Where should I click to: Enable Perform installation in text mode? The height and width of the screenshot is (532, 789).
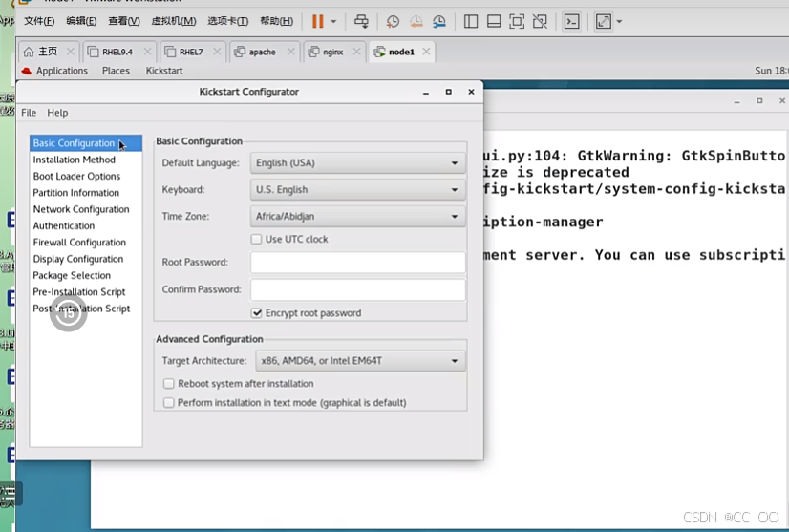click(168, 403)
